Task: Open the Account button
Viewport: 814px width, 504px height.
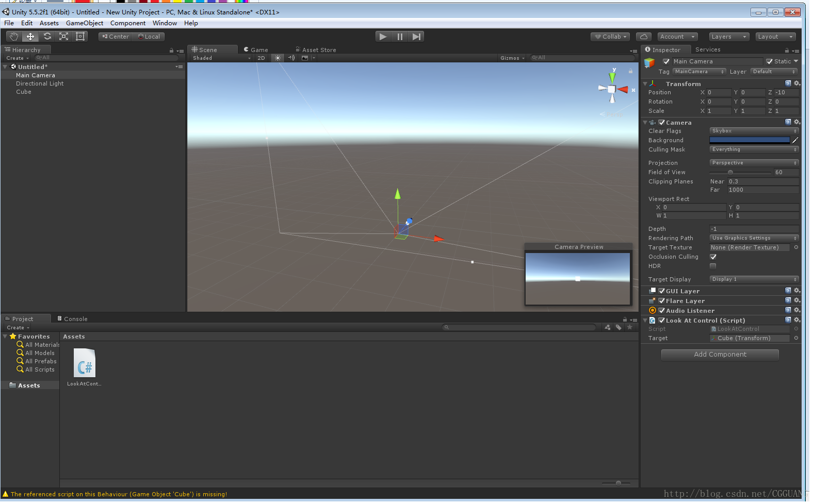Action: click(678, 37)
